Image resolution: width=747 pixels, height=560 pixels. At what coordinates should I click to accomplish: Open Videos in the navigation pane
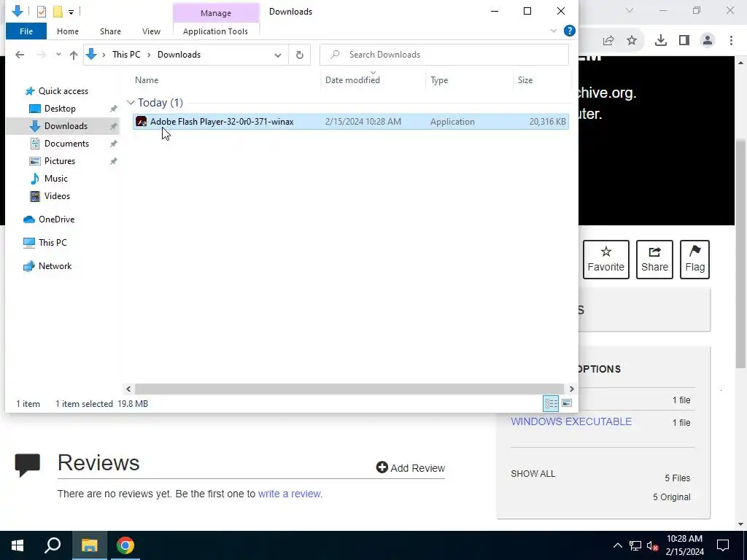pos(57,196)
